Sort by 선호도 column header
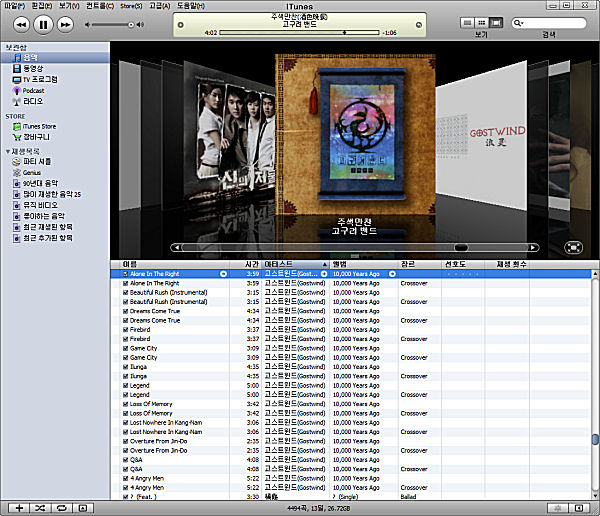600x516 pixels. pyautogui.click(x=463, y=264)
